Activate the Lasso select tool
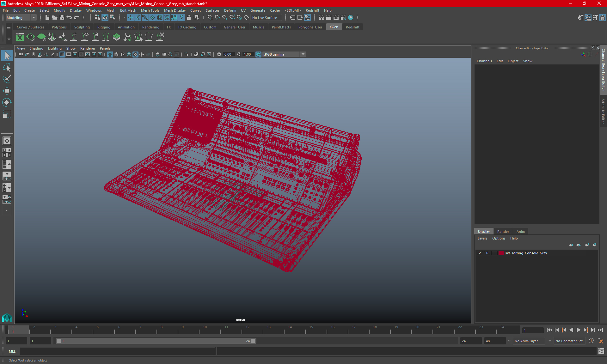Screen dimensions: 607x364 (7, 67)
